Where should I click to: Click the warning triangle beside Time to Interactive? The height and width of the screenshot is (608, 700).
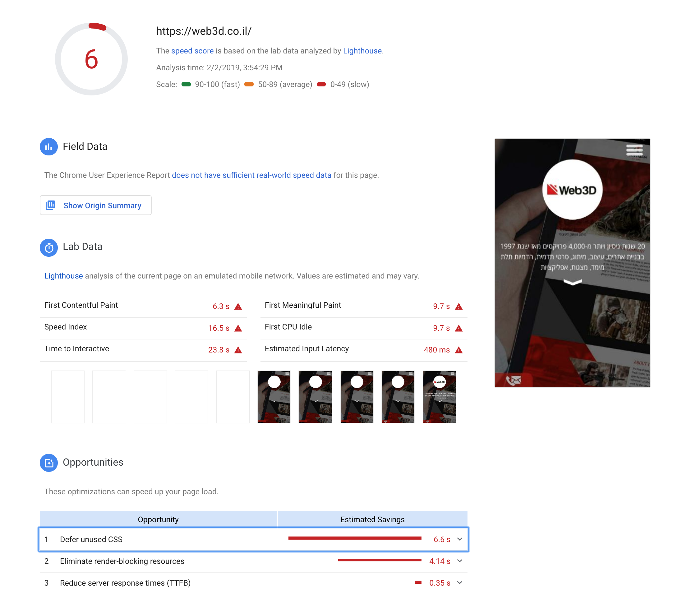coord(238,350)
